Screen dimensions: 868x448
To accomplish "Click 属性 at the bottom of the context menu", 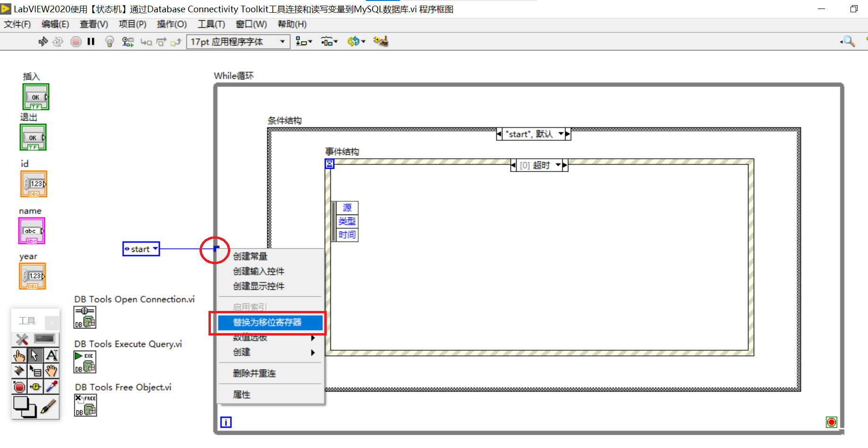I will [x=242, y=394].
